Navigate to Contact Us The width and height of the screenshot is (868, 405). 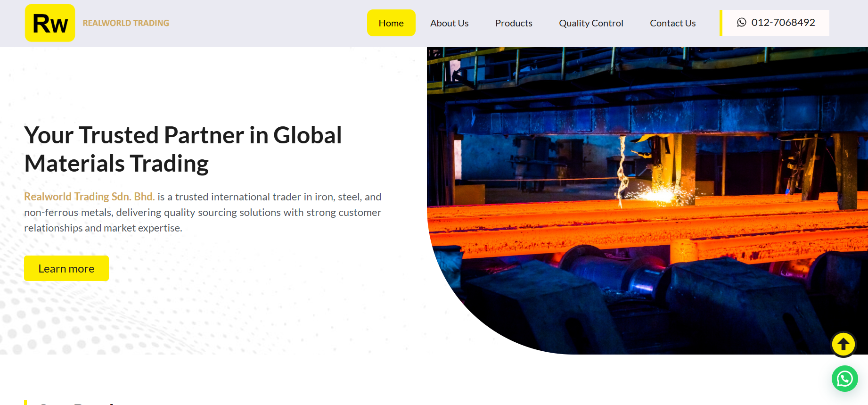coord(672,23)
